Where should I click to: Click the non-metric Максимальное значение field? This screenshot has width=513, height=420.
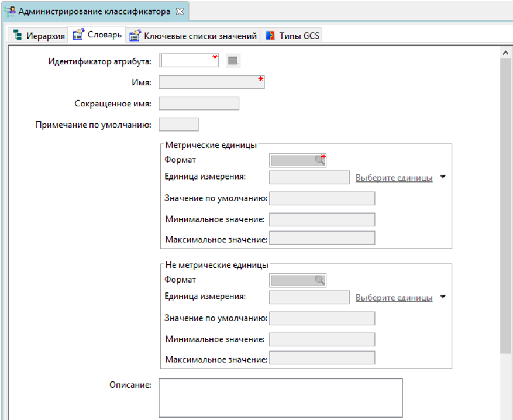tap(322, 357)
